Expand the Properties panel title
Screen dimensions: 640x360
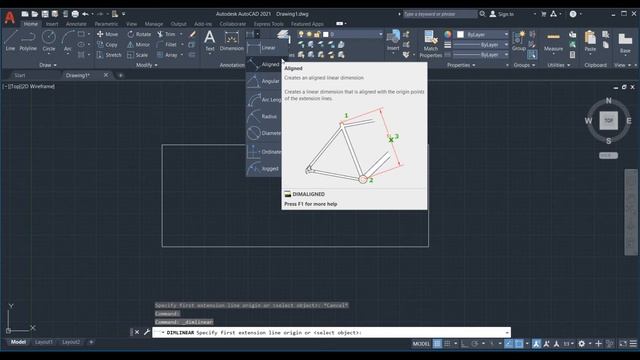(x=461, y=65)
